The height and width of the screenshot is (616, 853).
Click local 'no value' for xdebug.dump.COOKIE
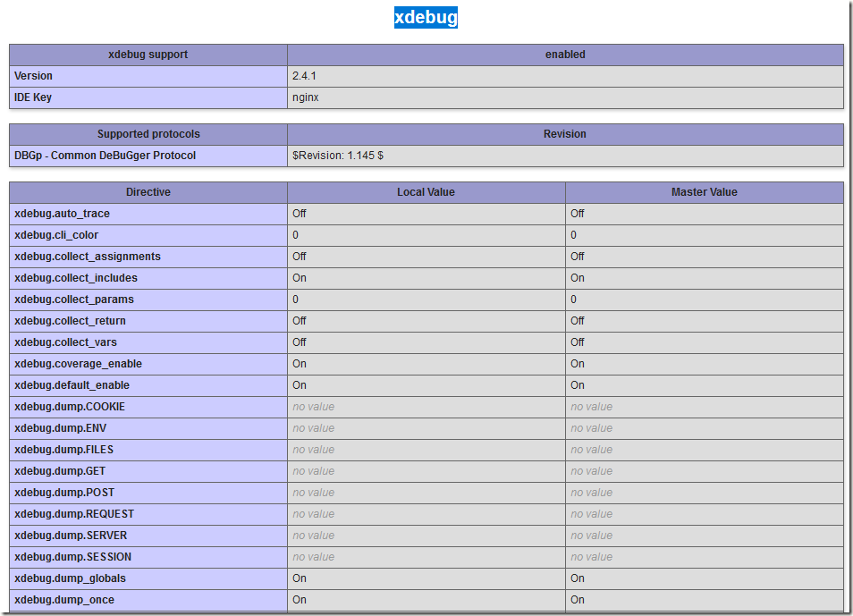(313, 407)
